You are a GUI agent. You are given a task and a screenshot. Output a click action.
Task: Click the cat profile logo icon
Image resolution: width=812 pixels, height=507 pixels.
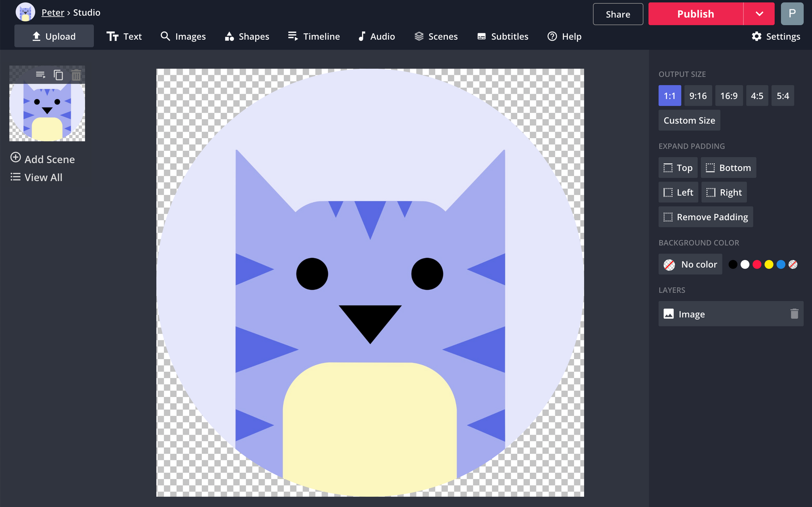pos(25,12)
